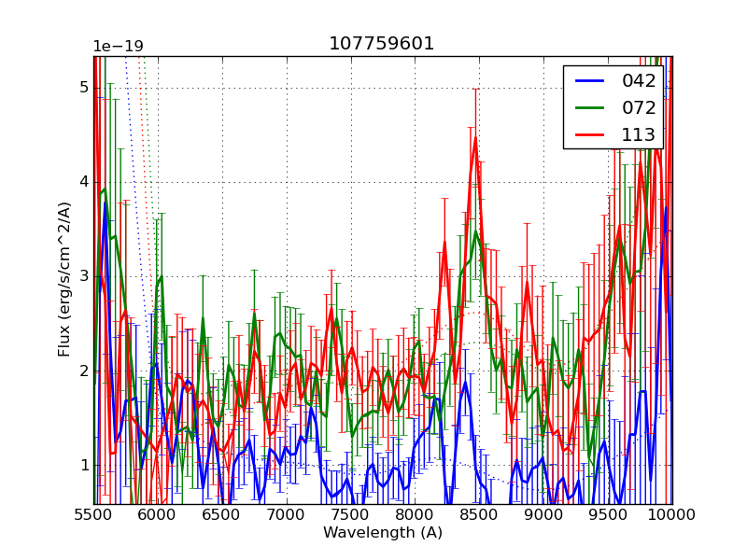Select the 113 legend label

(x=639, y=134)
